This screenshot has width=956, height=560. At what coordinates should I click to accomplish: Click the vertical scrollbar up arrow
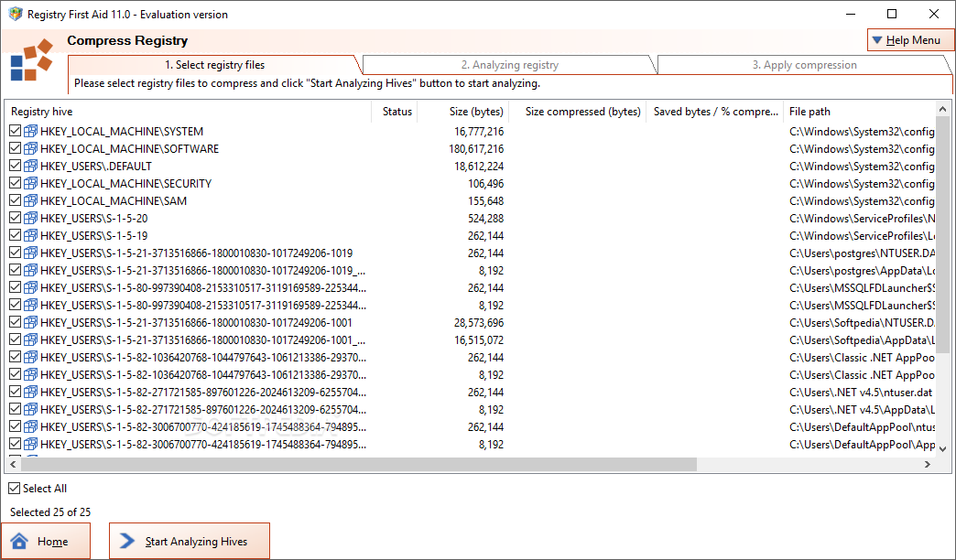click(942, 109)
